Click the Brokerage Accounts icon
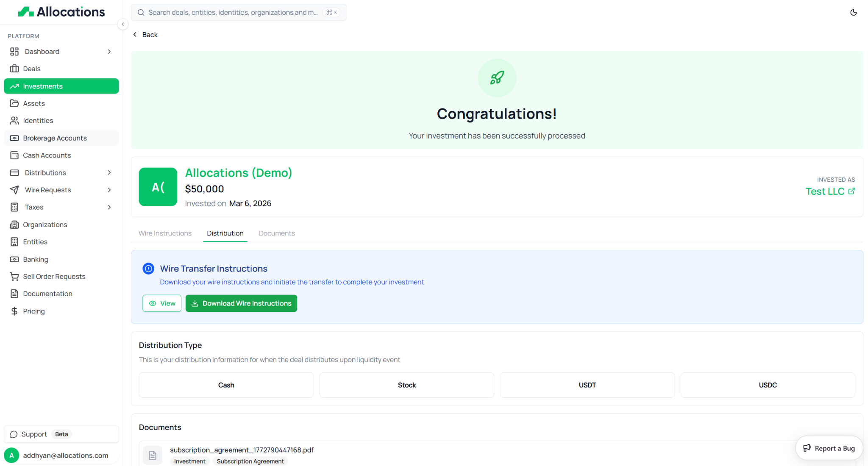Screen dimensions: 868x466 pos(14,138)
